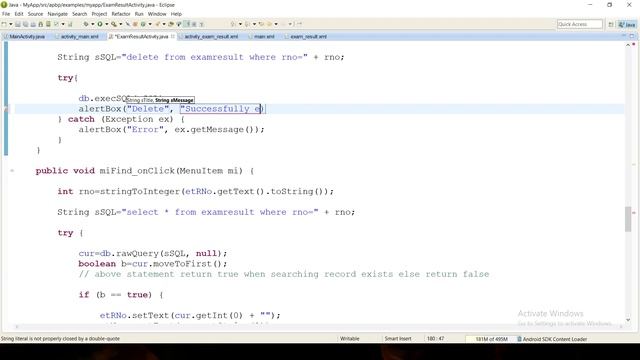The image size is (640, 360).
Task: Click the New Java Class toolbar icon
Action: click(143, 24)
